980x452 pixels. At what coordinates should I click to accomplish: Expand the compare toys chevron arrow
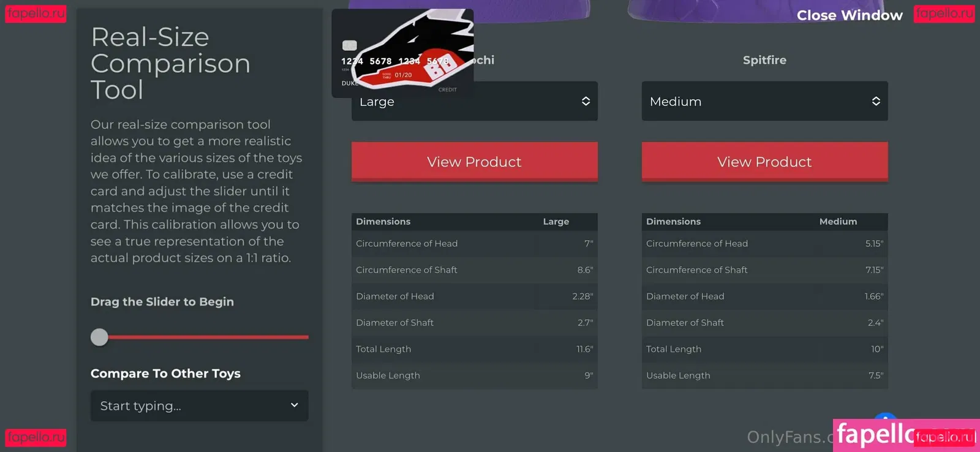pos(295,405)
